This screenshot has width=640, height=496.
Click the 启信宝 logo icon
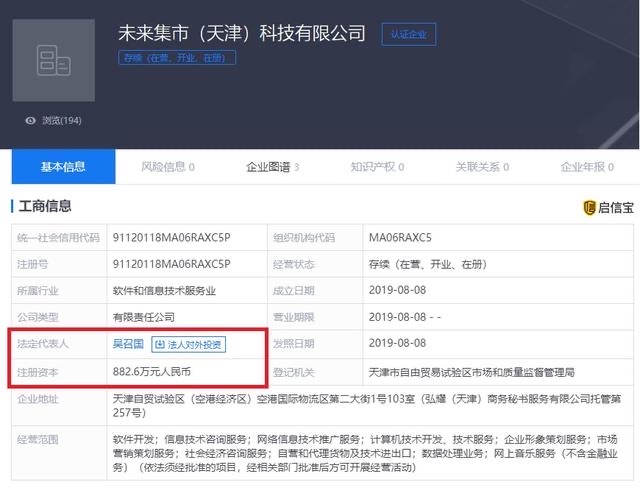tap(590, 208)
